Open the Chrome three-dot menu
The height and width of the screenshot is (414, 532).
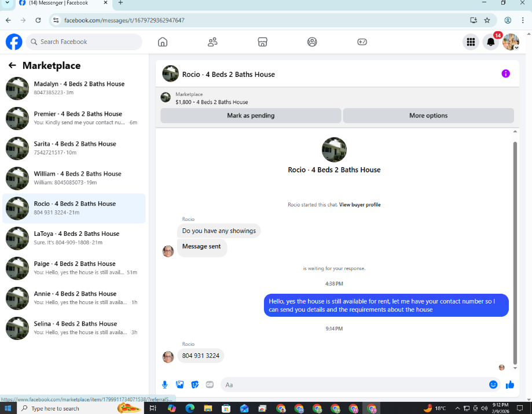coord(523,20)
